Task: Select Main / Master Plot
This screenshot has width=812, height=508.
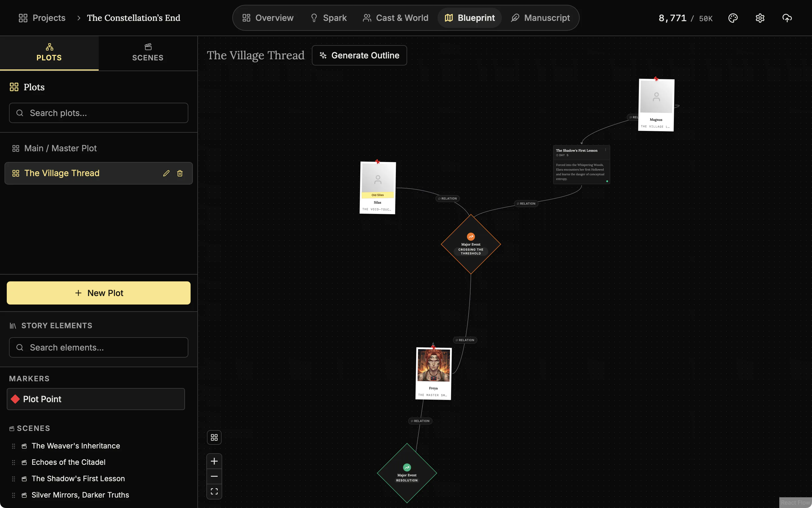Action: pyautogui.click(x=99, y=148)
